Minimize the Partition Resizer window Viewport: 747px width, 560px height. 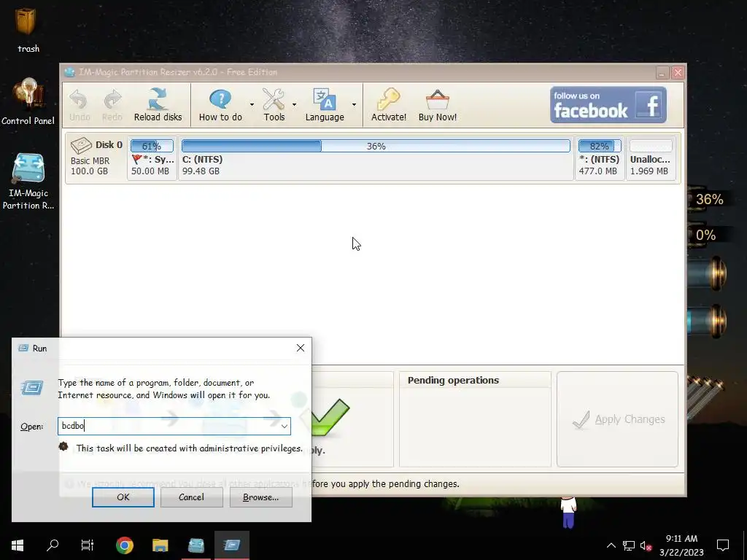(662, 72)
